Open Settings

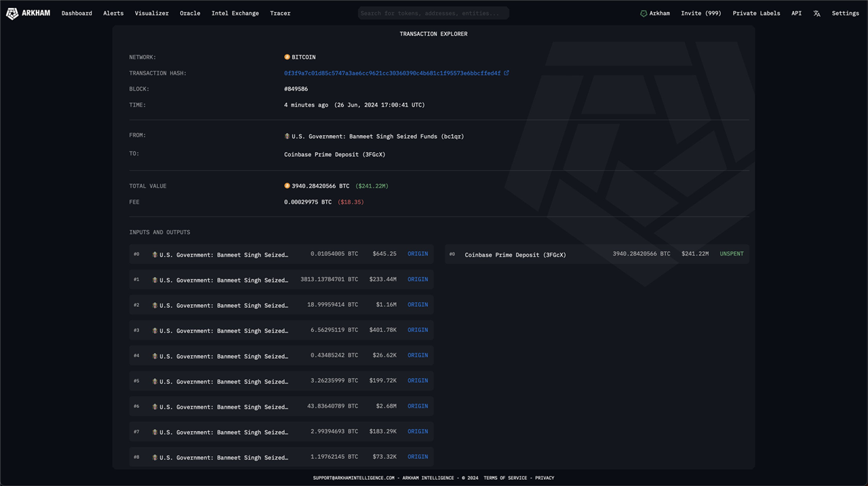(846, 13)
